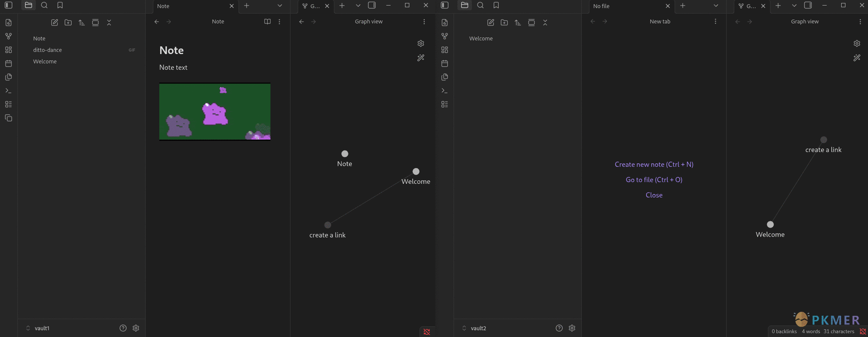This screenshot has height=337, width=868.
Task: Open tab list dropdown in vault1 graph pane
Action: click(x=358, y=6)
